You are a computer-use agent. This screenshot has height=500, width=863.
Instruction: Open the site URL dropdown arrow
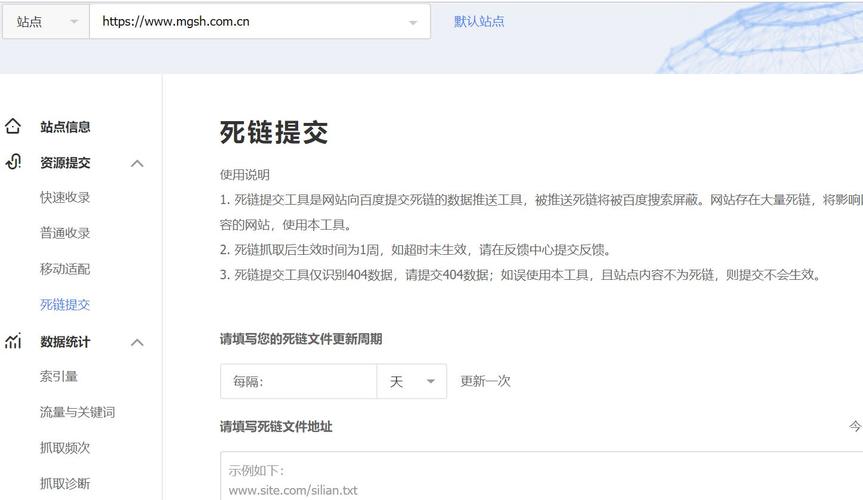(413, 22)
